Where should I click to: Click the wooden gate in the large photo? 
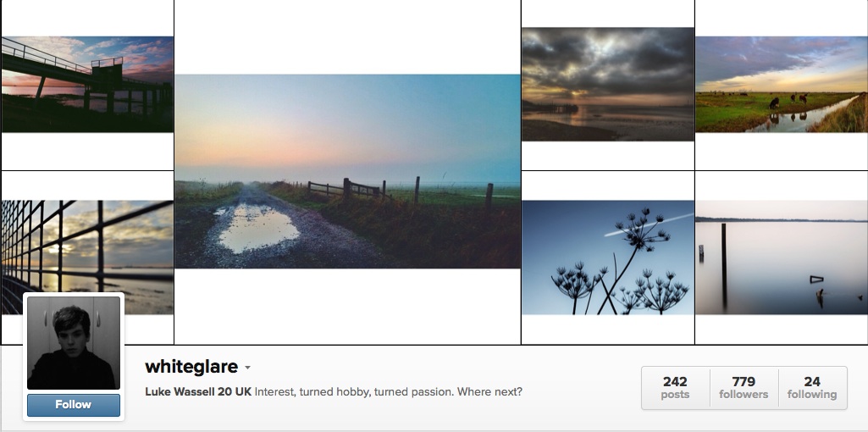pyautogui.click(x=346, y=189)
